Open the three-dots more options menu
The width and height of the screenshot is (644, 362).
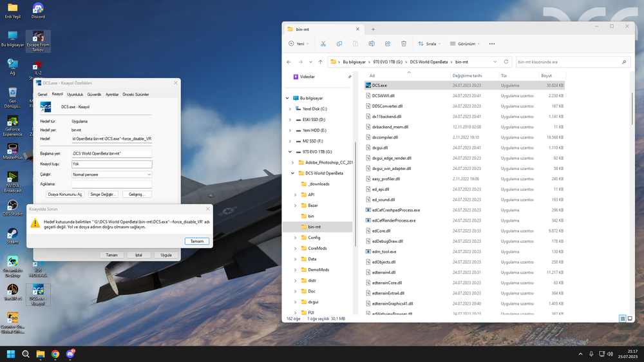tap(492, 44)
